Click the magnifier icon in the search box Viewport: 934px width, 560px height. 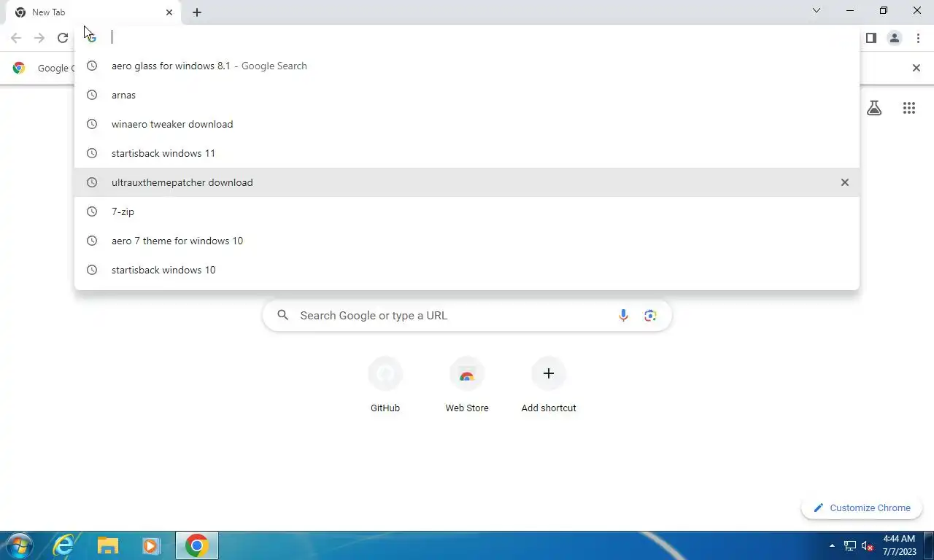click(x=283, y=316)
